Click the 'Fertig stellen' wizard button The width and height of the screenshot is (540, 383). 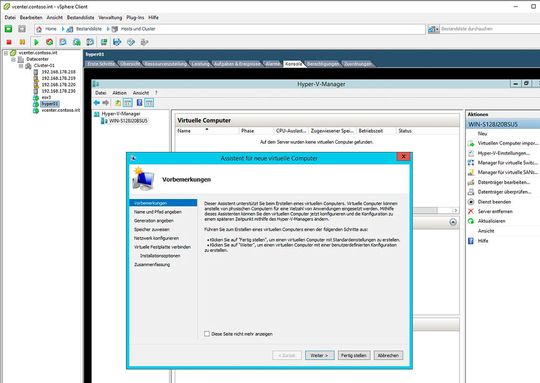point(354,355)
